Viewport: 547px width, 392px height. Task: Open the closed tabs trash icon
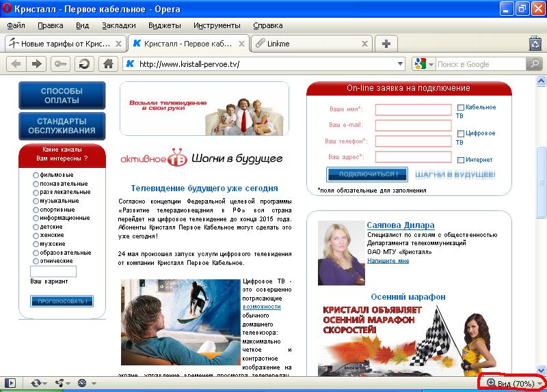[535, 44]
